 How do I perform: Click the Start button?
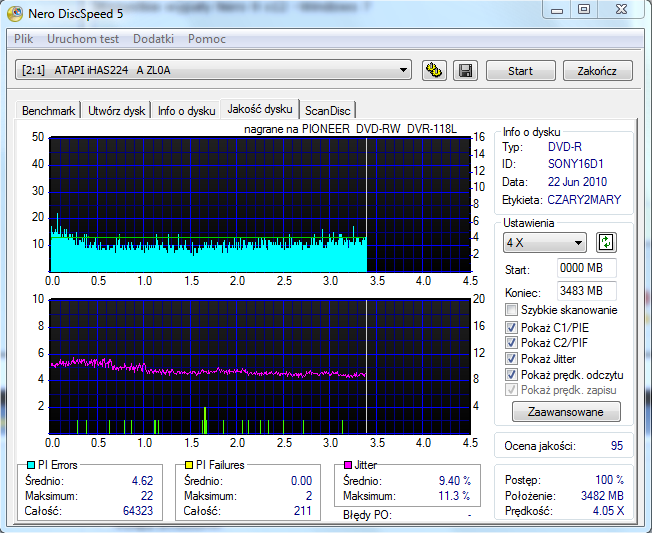tap(521, 71)
